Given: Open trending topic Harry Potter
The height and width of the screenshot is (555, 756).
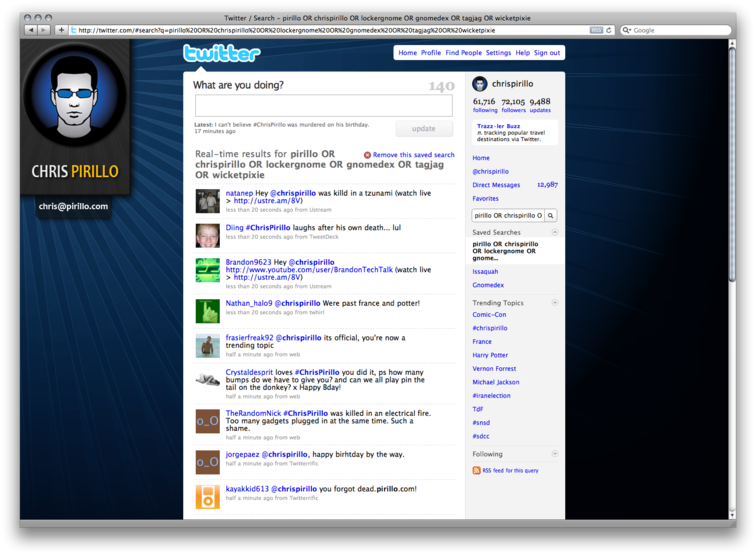Looking at the screenshot, I should 490,355.
